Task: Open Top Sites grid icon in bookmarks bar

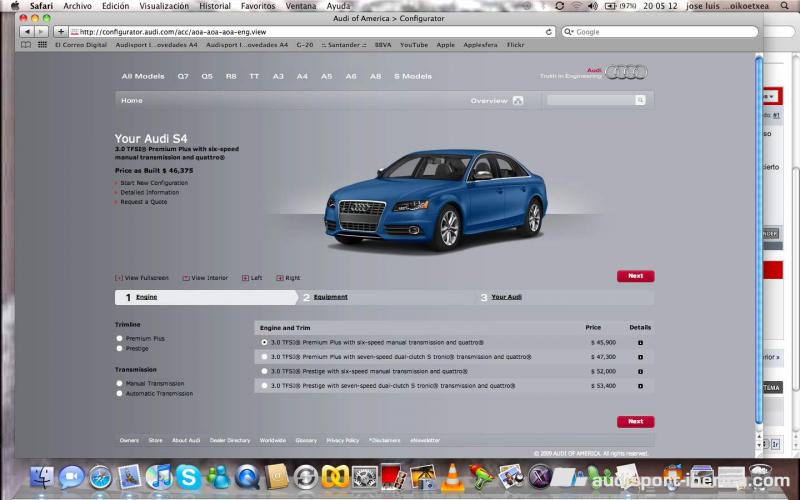Action: (x=42, y=45)
